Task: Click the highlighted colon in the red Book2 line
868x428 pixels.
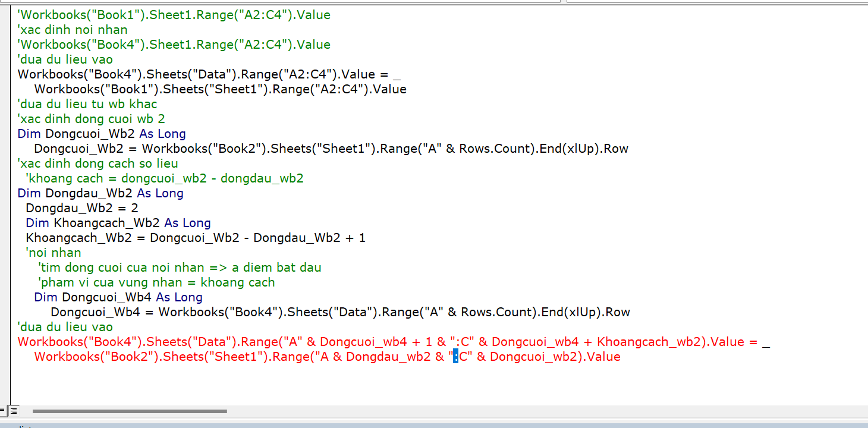Action: coord(456,357)
